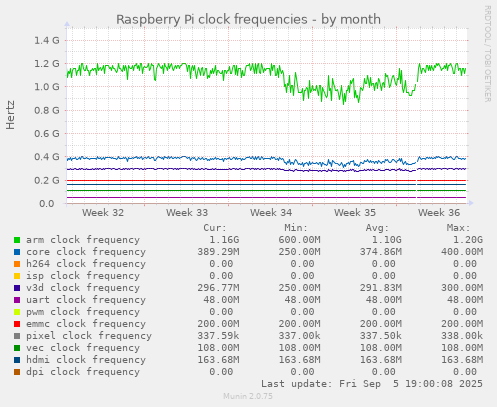Click the 'v3d clock frequency' label

pos(83,288)
